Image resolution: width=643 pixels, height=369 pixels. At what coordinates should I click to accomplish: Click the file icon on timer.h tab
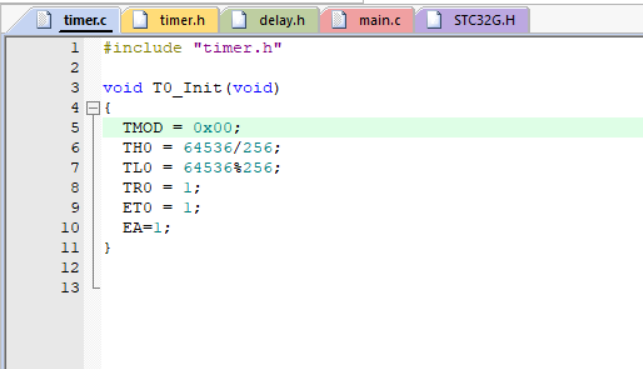point(140,20)
